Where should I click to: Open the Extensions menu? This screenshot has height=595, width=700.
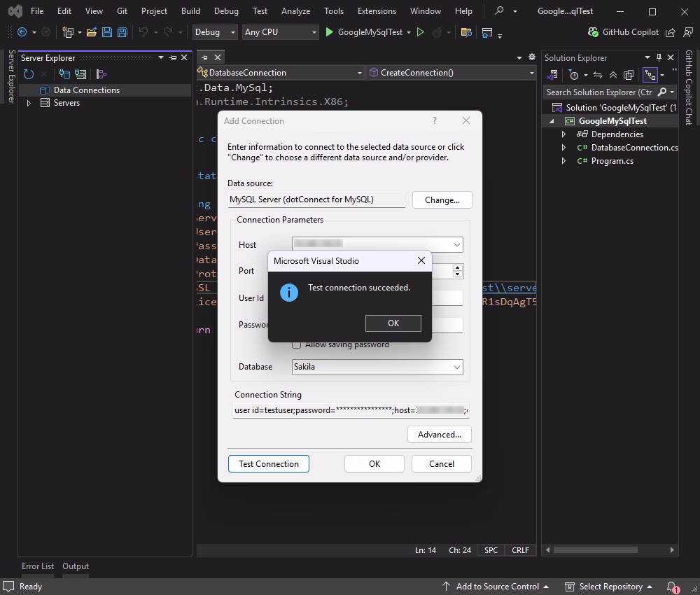377,11
